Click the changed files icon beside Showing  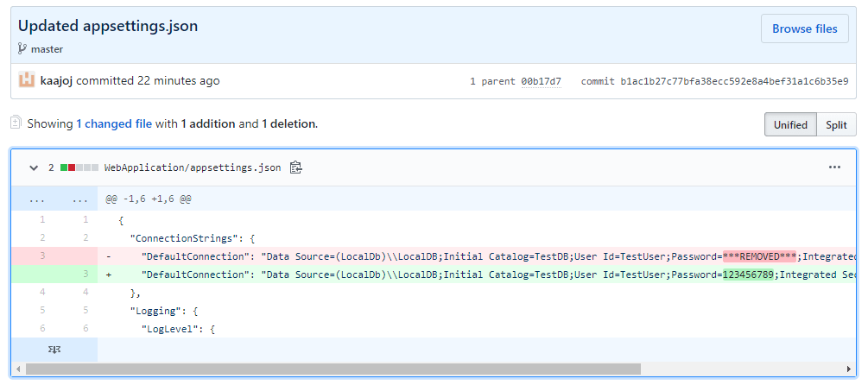[16, 123]
